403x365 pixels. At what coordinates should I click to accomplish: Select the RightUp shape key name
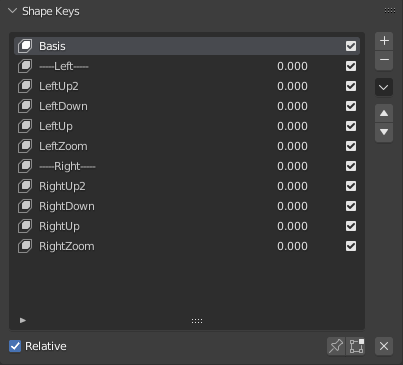point(59,226)
